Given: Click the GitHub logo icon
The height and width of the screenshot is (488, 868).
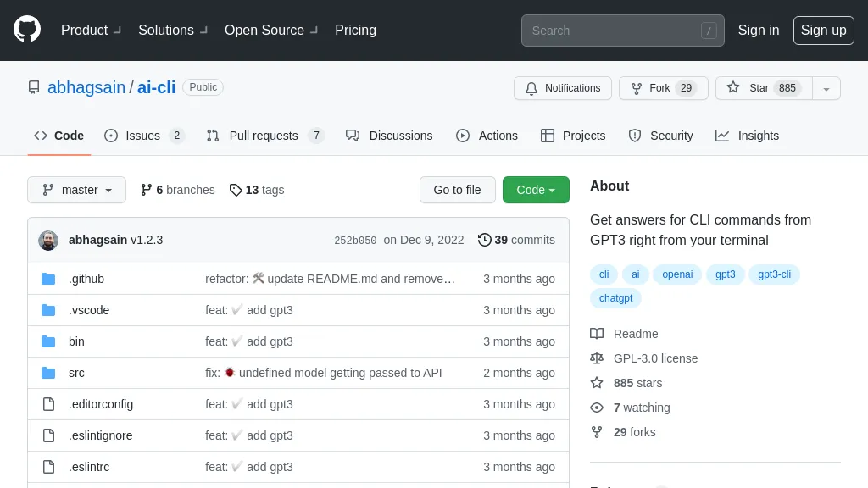Looking at the screenshot, I should pyautogui.click(x=27, y=30).
